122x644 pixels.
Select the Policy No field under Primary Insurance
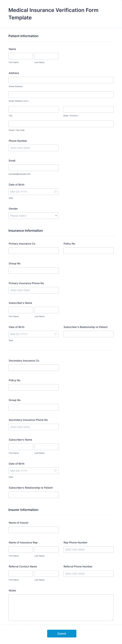click(x=88, y=250)
